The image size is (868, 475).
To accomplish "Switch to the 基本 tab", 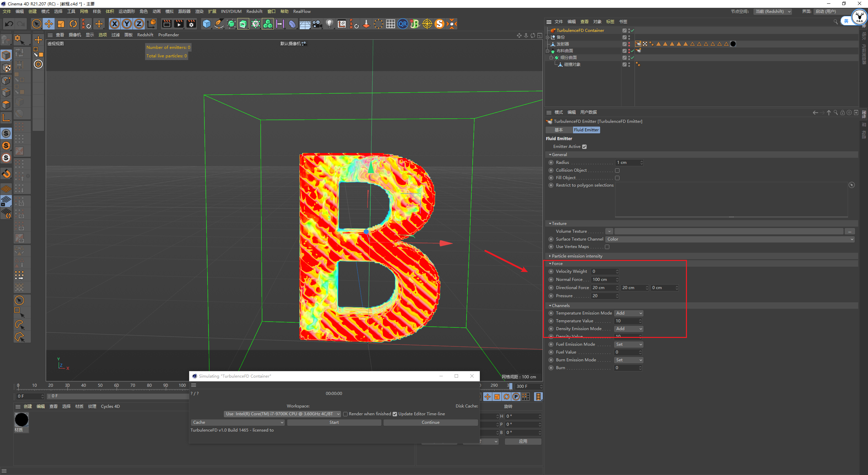I will point(558,130).
